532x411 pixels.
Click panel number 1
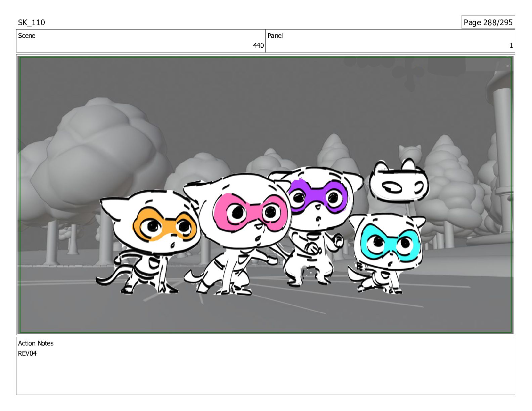(x=511, y=45)
